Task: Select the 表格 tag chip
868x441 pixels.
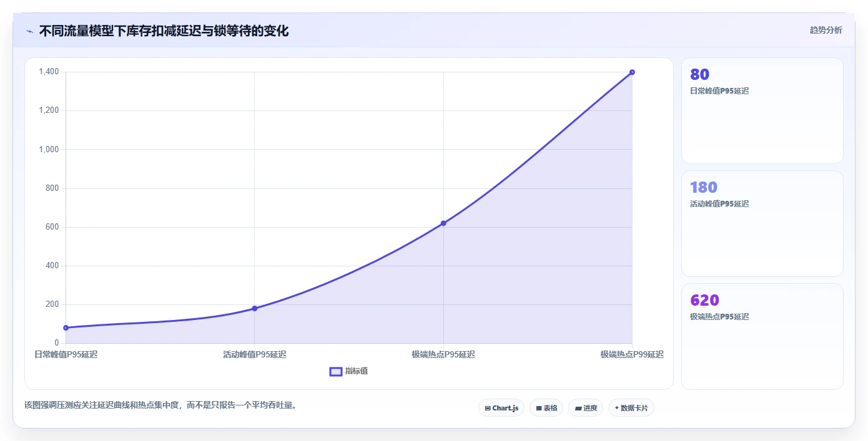Action: [x=546, y=408]
